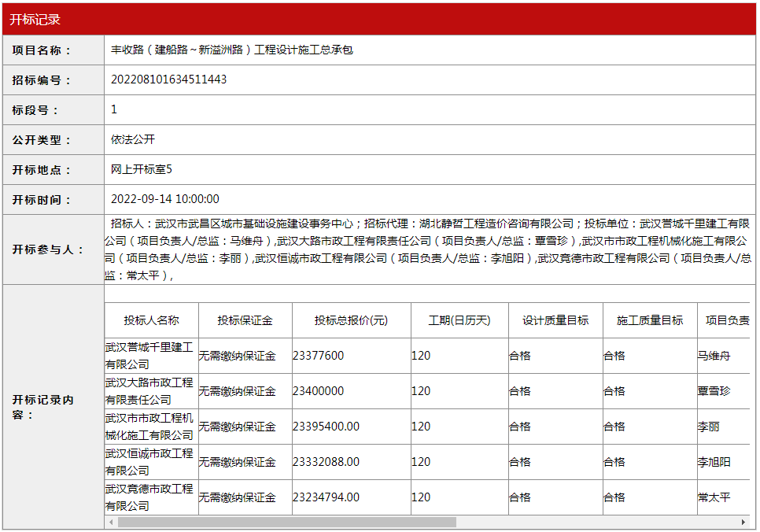Click 无需缴纳保证金 in the 23332088.00 row
The width and height of the screenshot is (760, 532).
[237, 462]
